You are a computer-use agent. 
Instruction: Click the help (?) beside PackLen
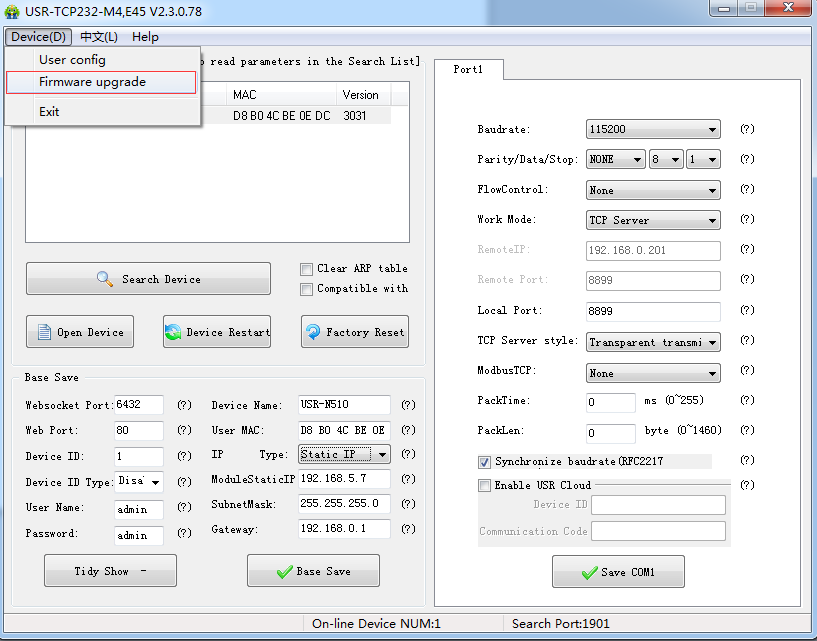(747, 430)
